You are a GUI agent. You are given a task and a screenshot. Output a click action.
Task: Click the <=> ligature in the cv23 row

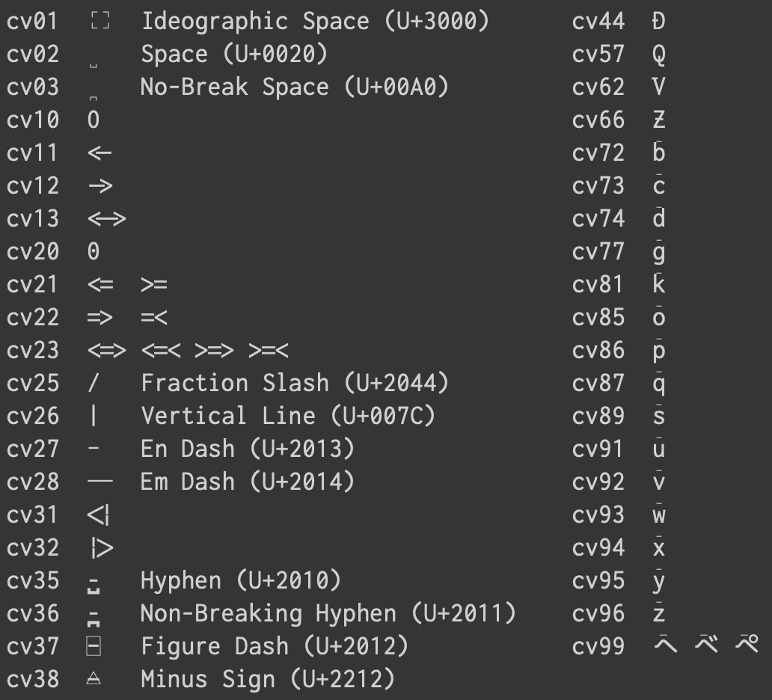coord(107,351)
